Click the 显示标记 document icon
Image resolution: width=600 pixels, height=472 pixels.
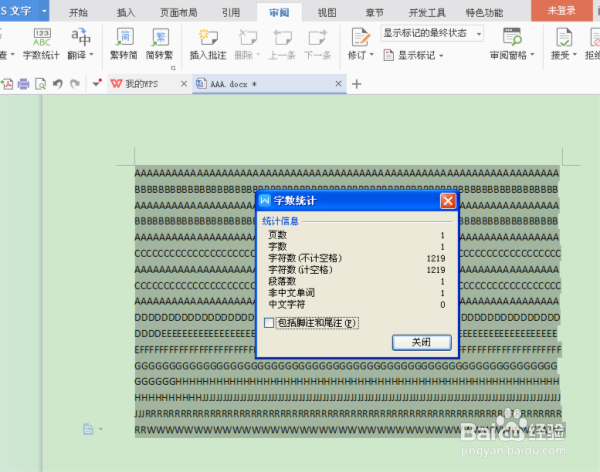tap(388, 55)
